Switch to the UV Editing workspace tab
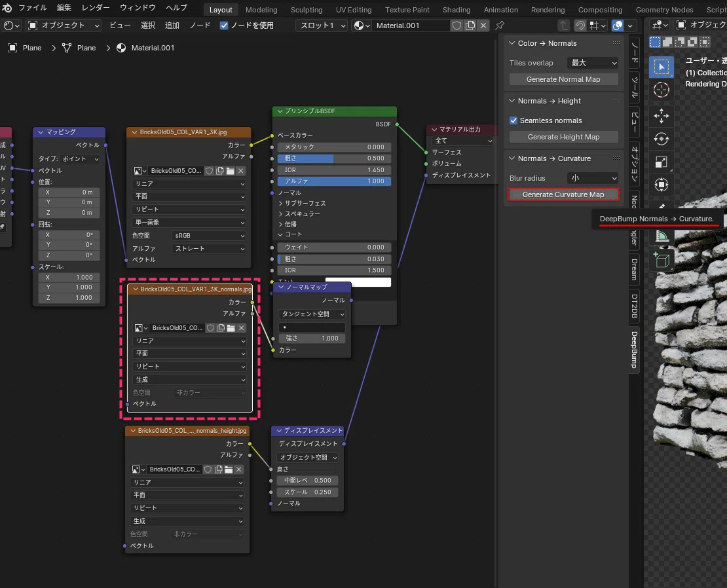Viewport: 727px width, 588px height. coord(354,10)
